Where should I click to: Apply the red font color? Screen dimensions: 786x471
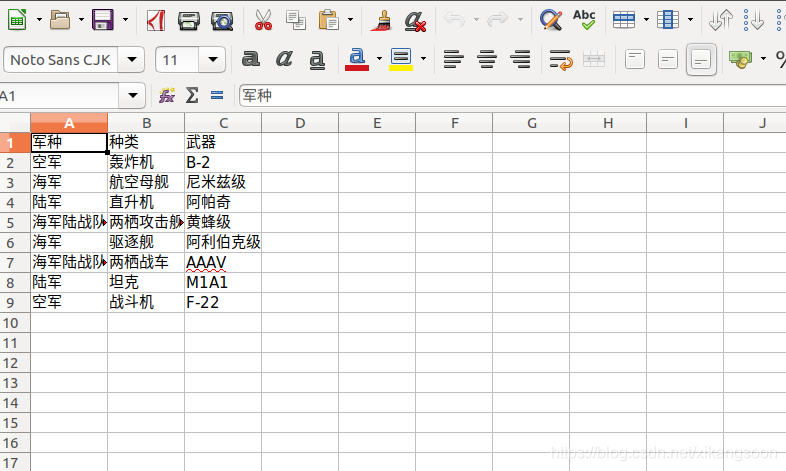[357, 60]
